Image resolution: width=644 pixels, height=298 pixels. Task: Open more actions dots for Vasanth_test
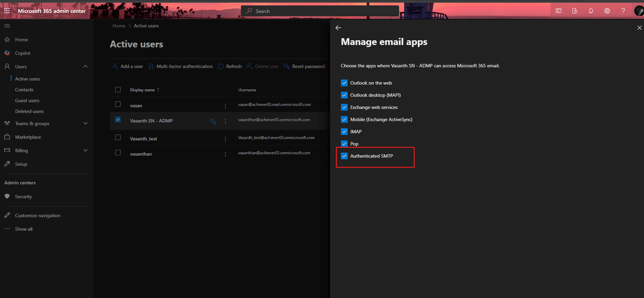225,139
